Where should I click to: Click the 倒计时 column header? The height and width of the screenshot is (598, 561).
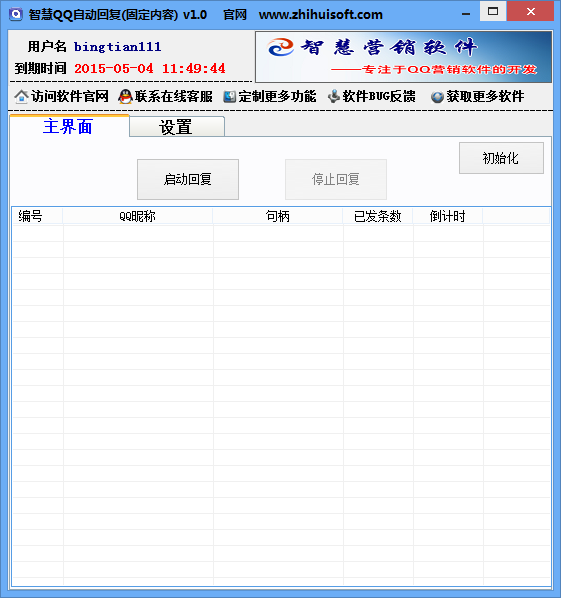pyautogui.click(x=447, y=216)
